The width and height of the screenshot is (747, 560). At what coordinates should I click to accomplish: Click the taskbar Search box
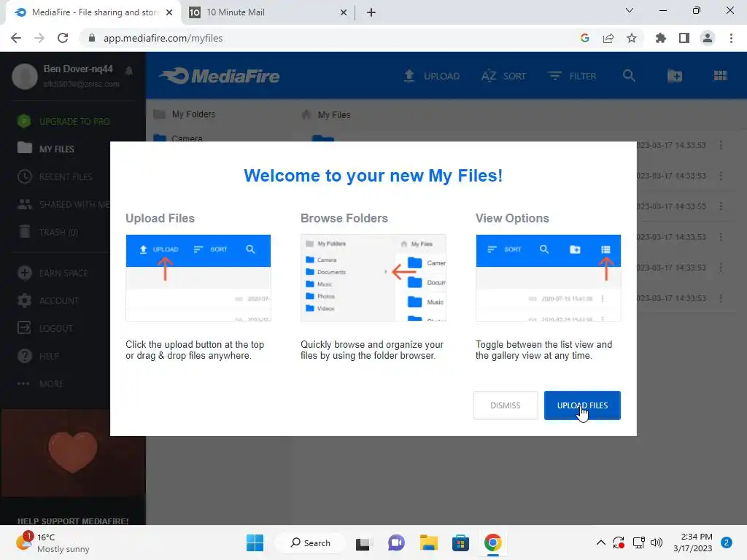coord(311,542)
